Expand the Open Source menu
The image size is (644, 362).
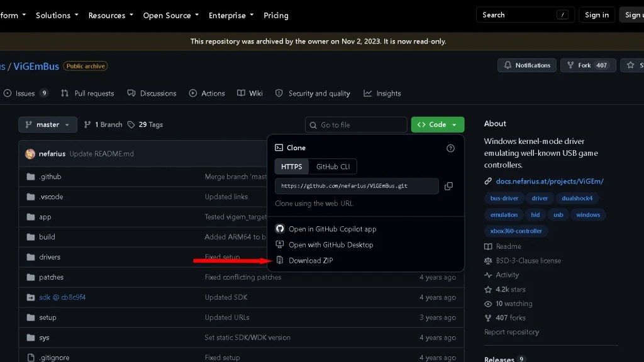pos(171,15)
